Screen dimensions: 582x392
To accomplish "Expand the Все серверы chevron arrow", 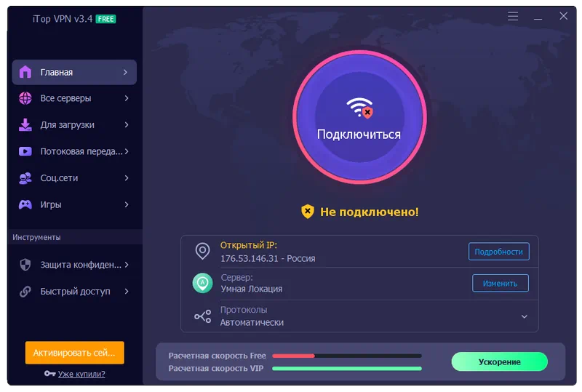I will tap(127, 98).
